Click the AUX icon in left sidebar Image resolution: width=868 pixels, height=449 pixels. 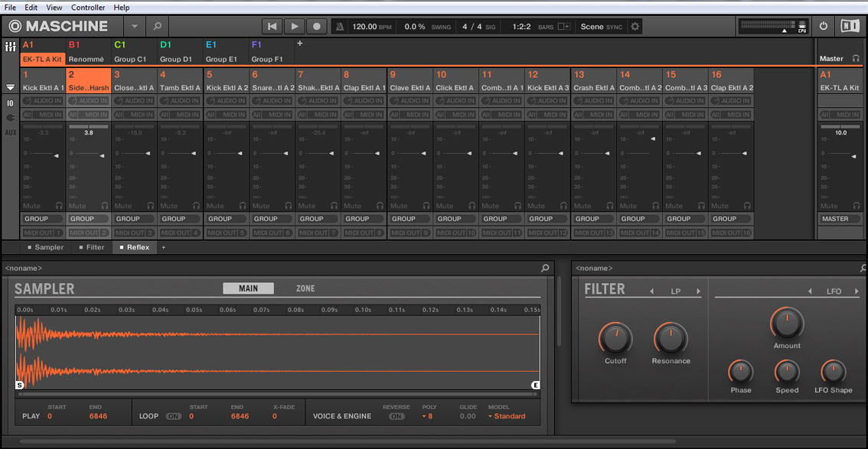point(11,132)
